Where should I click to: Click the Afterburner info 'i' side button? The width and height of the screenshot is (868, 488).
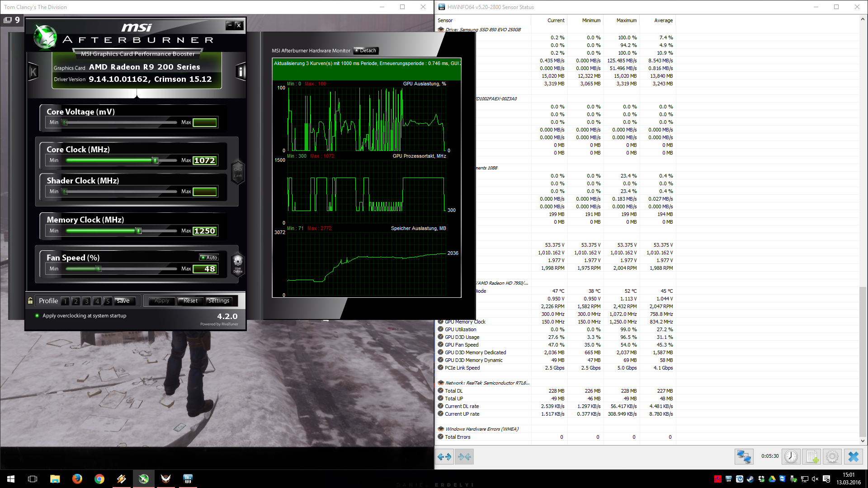click(x=241, y=71)
